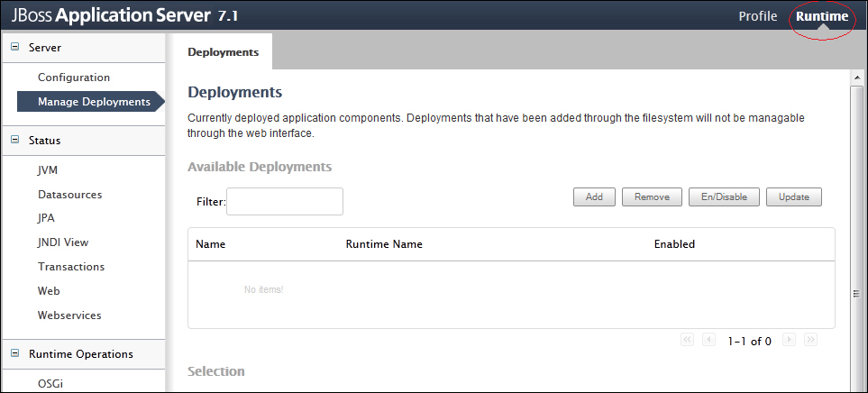The image size is (868, 393).
Task: Open JVM status page
Action: tap(48, 169)
